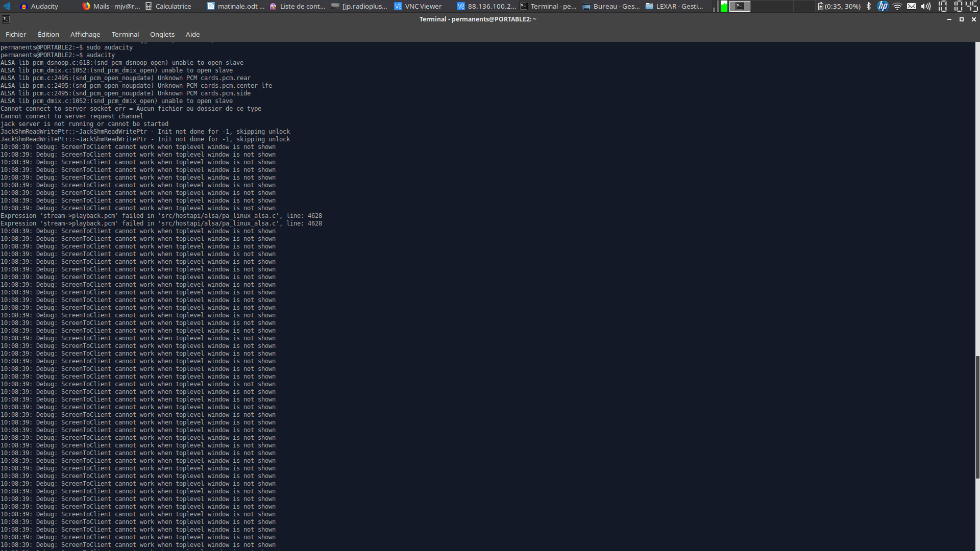
Task: Click the green CPU monitor graph
Action: click(x=724, y=6)
